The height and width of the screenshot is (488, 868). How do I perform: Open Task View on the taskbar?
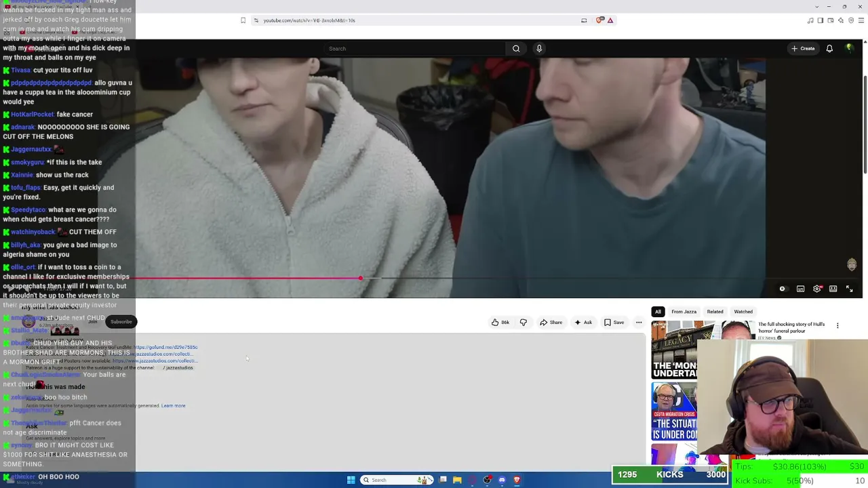coord(443,480)
